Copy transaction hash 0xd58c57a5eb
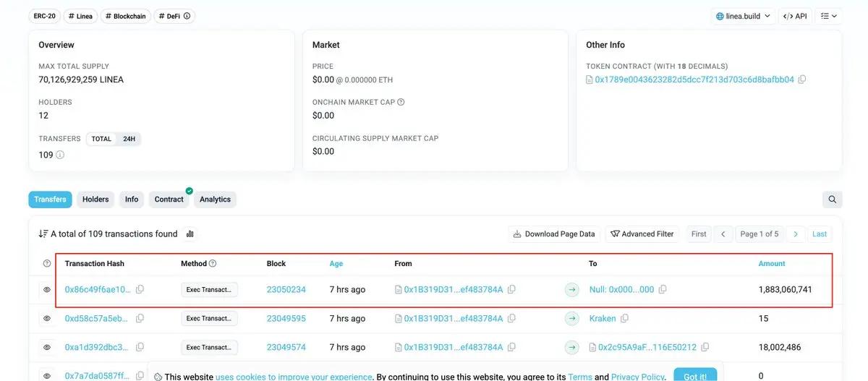The image size is (868, 381). click(140, 318)
